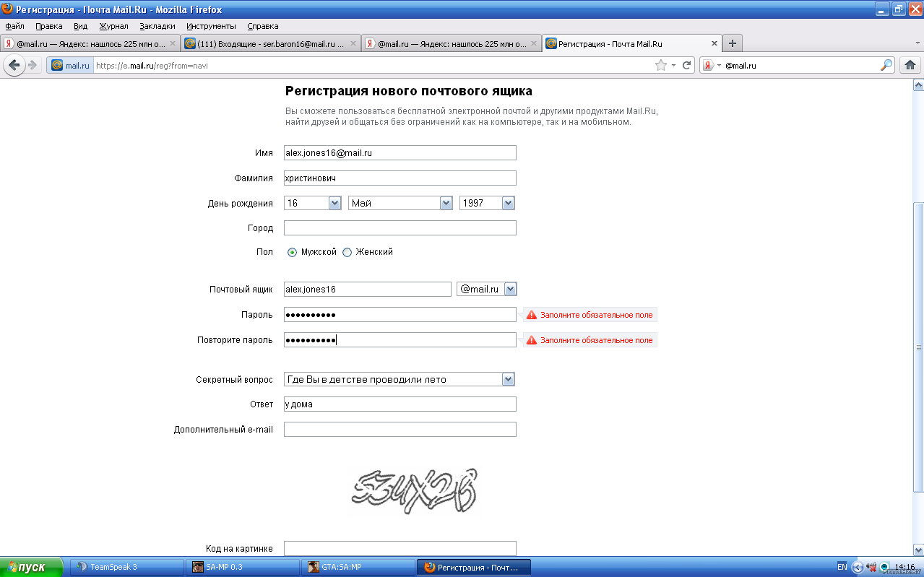
Task: Click the captcha image
Action: (414, 491)
